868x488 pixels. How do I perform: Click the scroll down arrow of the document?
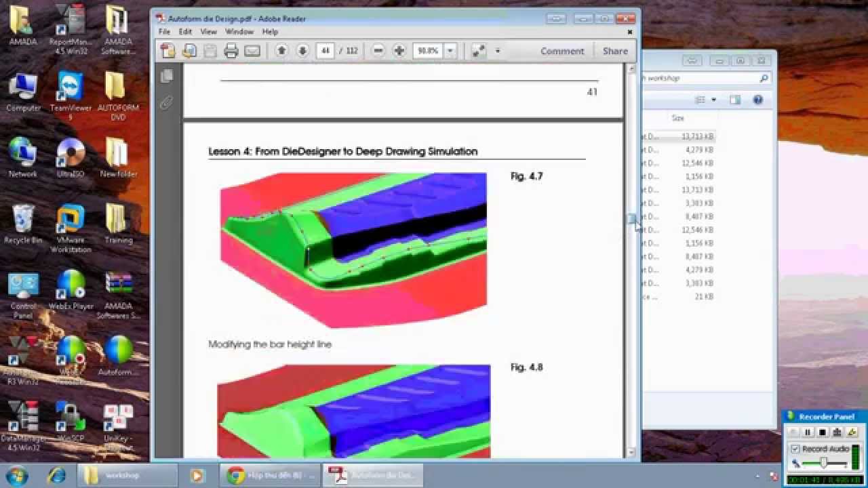point(631,452)
